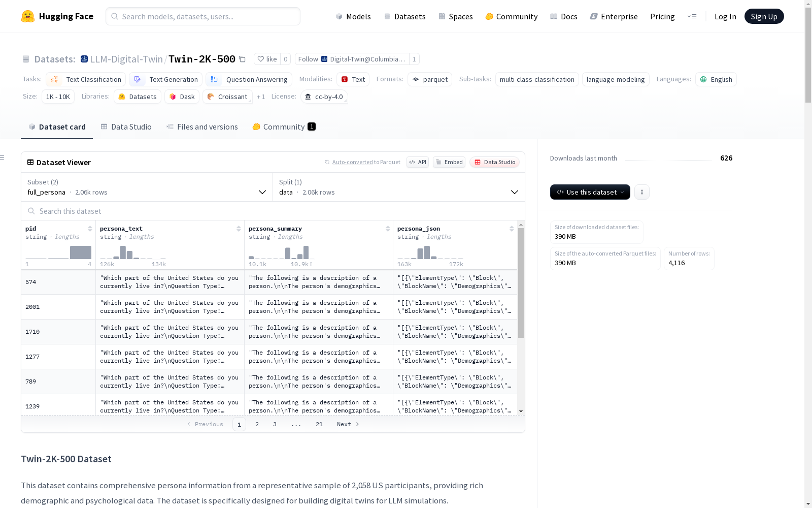Switch to the Dataset card tab
Viewport: 812px width, 508px height.
click(x=57, y=127)
